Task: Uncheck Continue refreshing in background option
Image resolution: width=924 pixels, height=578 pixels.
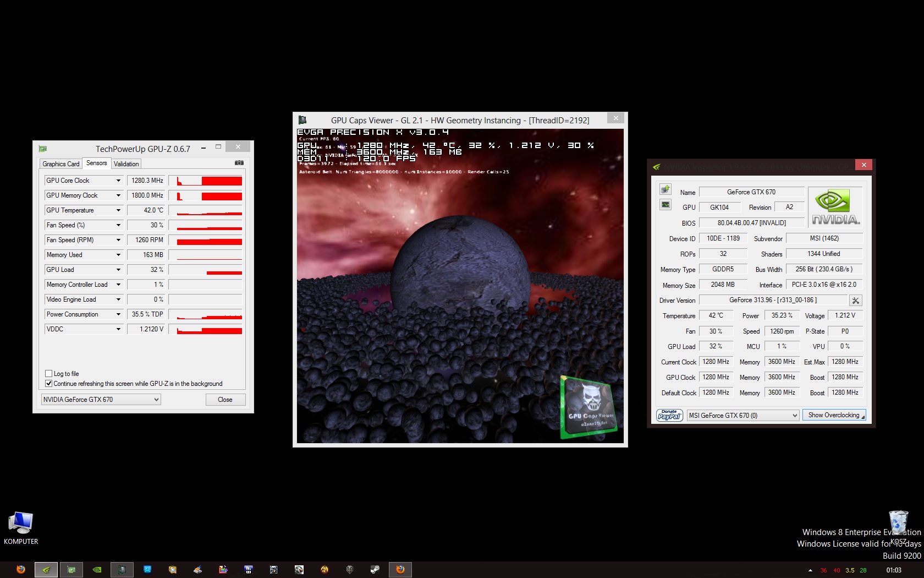Action: coord(49,384)
